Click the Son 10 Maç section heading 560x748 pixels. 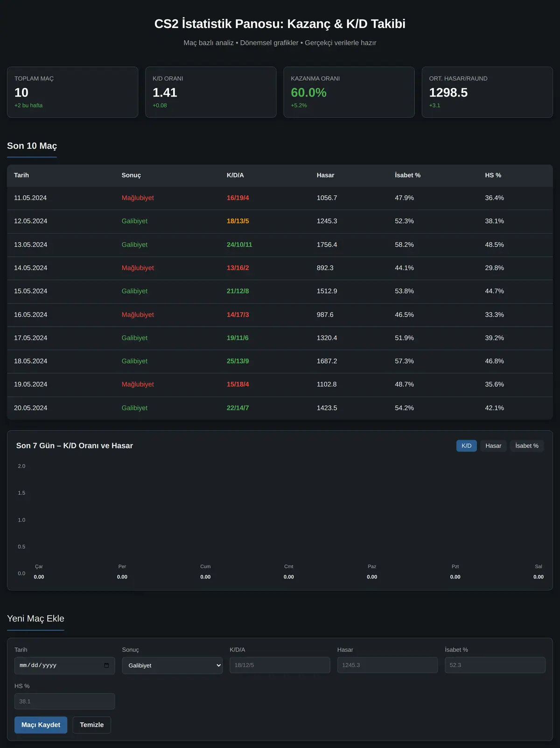click(32, 146)
